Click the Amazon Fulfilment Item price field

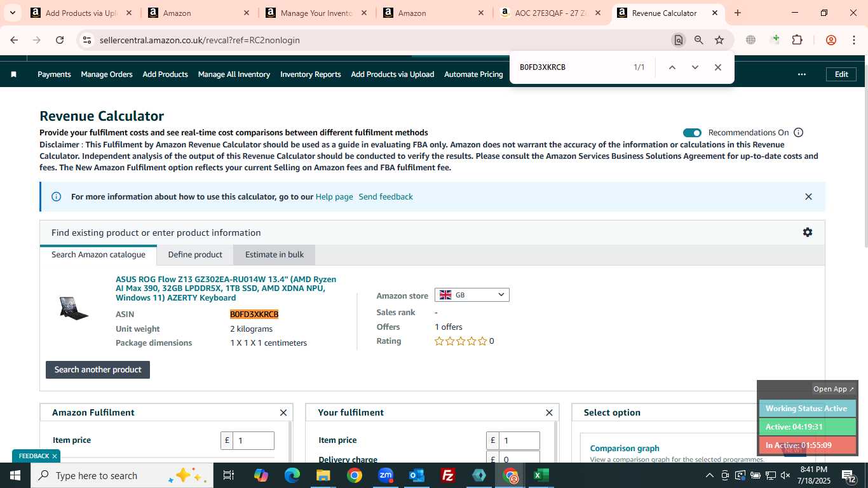(254, 440)
